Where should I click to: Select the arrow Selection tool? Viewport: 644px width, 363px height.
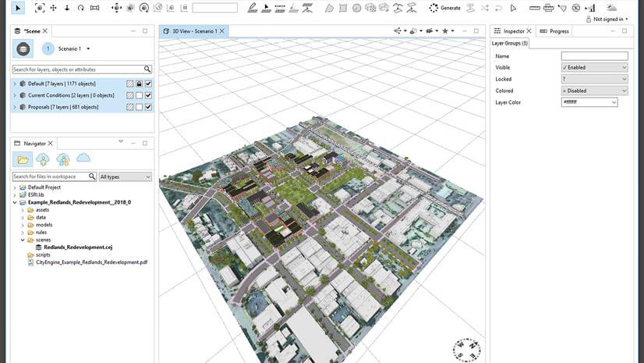point(19,8)
